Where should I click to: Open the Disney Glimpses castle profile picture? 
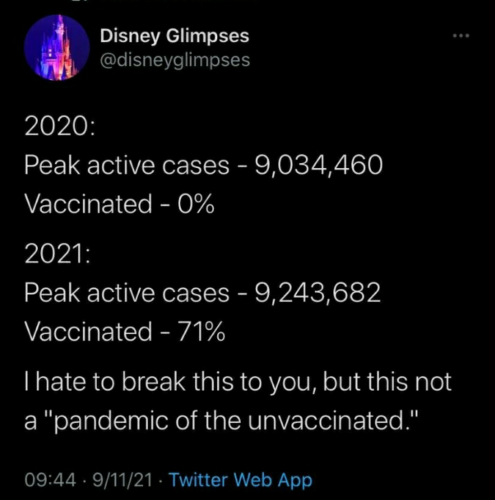(57, 48)
